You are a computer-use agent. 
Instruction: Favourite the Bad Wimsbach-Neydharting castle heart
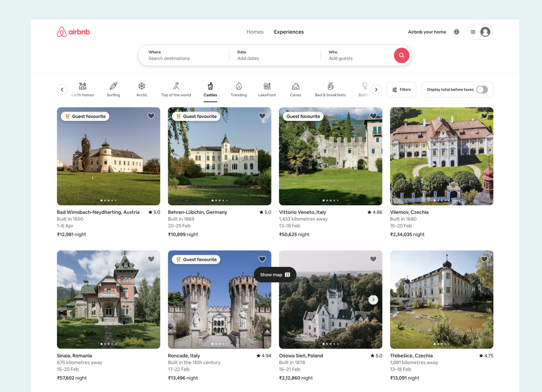coord(151,116)
